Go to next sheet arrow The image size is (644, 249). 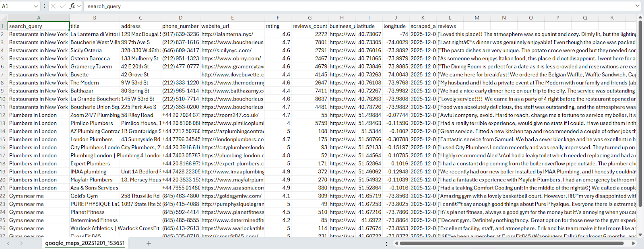(21, 243)
